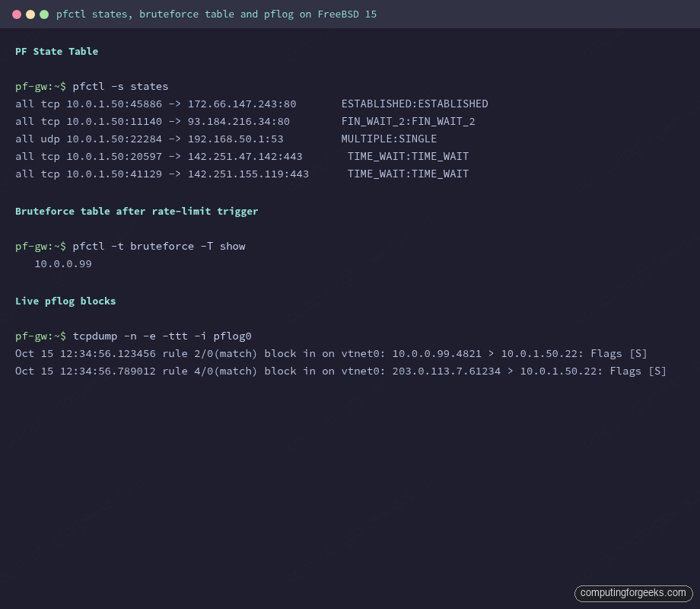
Task: Select the rule 4/0 block from 203.0.113.7
Action: (x=341, y=371)
